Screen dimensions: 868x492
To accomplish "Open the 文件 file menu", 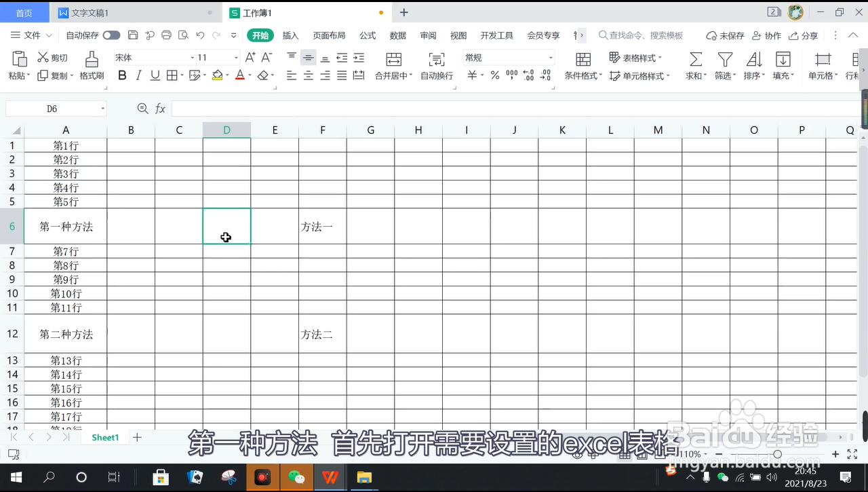I will pyautogui.click(x=31, y=35).
